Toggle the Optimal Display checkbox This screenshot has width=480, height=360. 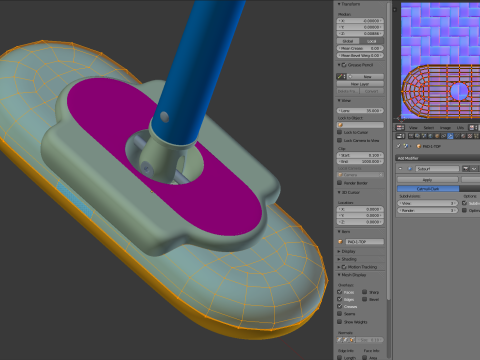click(464, 210)
